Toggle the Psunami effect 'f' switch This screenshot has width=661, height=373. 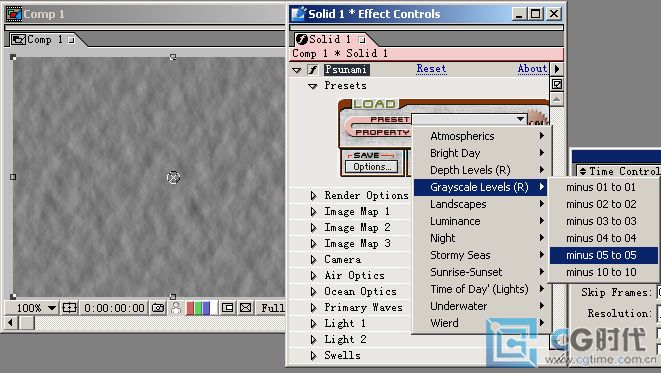tap(313, 70)
